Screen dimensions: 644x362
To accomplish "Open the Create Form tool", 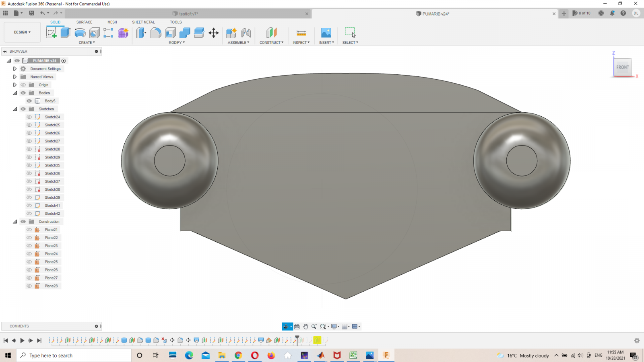I will (x=123, y=33).
